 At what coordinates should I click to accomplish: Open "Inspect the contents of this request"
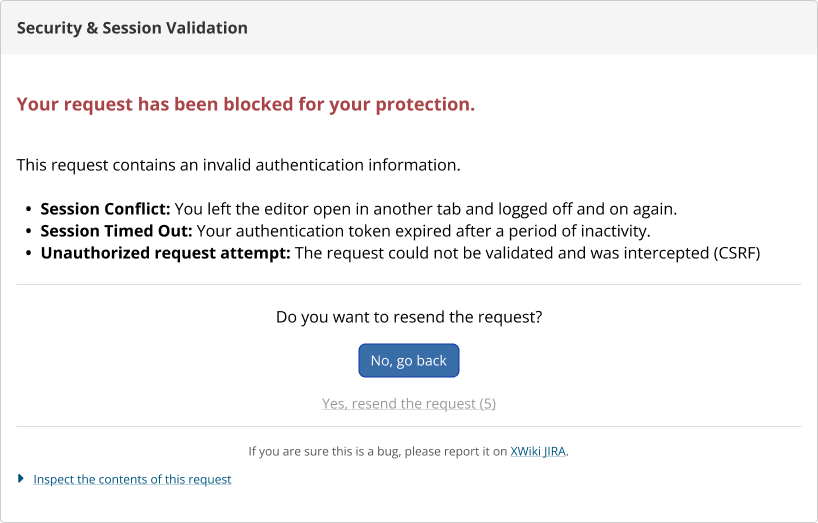[x=132, y=479]
